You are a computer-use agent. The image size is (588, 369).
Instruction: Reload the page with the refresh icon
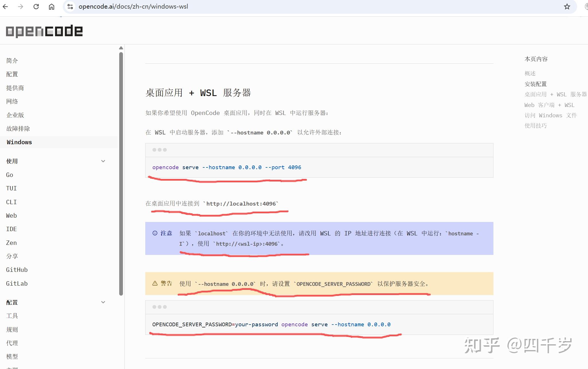(36, 7)
